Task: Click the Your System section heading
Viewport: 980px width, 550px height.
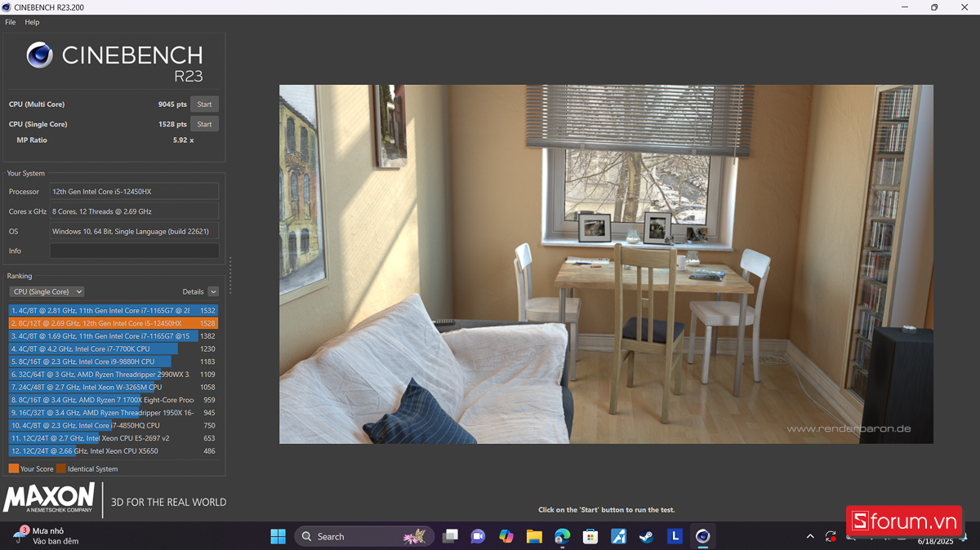Action: 26,173
